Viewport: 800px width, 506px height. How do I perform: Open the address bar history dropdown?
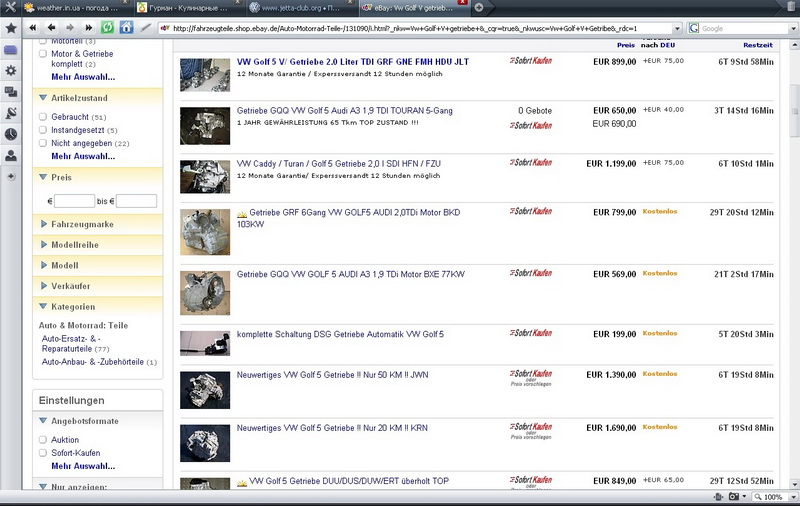[x=677, y=29]
